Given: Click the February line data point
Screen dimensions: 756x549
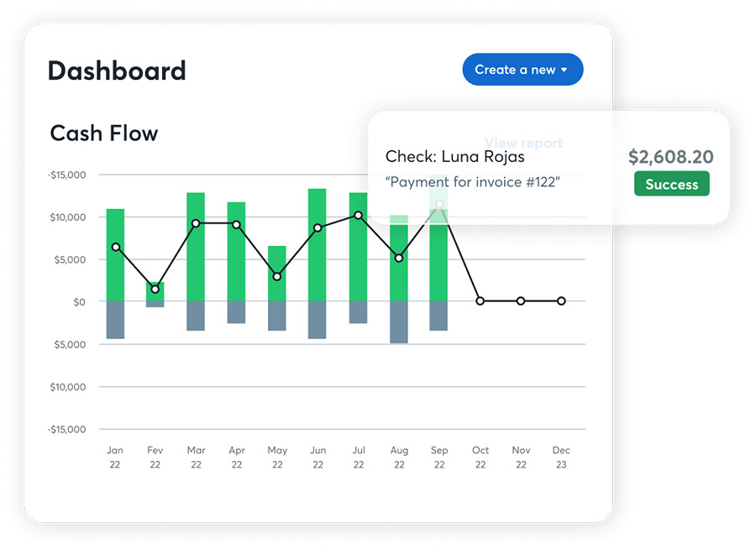Looking at the screenshot, I should (155, 290).
